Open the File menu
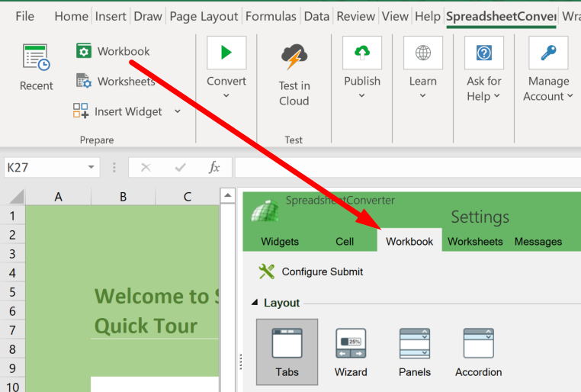The height and width of the screenshot is (392, 581). click(25, 16)
